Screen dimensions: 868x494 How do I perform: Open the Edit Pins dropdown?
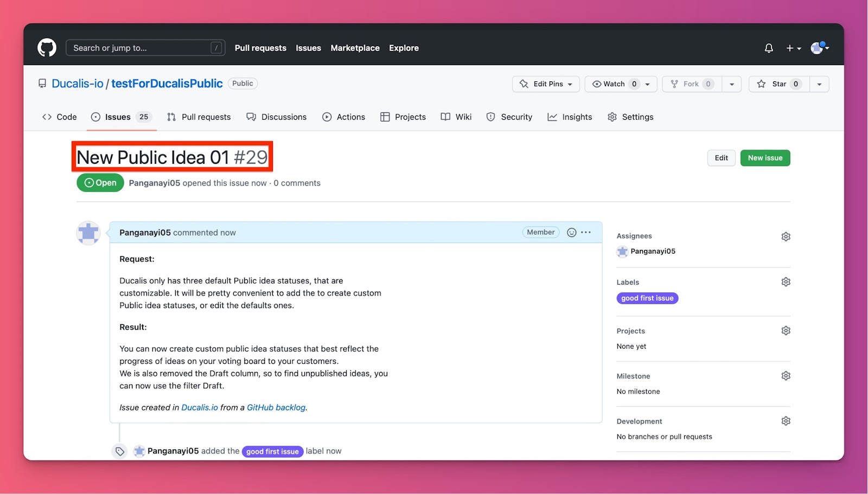(x=546, y=84)
